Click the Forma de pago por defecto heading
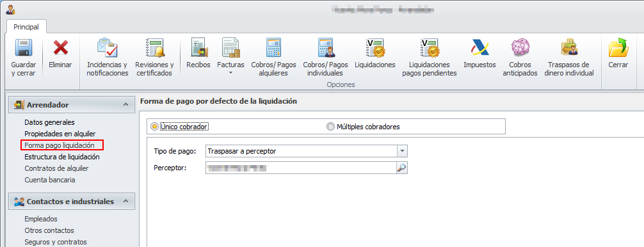Screen dimensions: 644x247 (218, 101)
